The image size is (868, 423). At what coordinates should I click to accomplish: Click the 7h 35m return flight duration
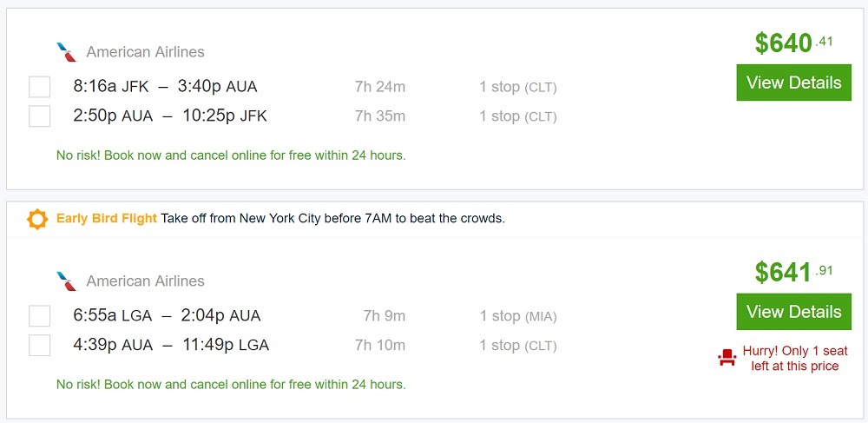380,116
